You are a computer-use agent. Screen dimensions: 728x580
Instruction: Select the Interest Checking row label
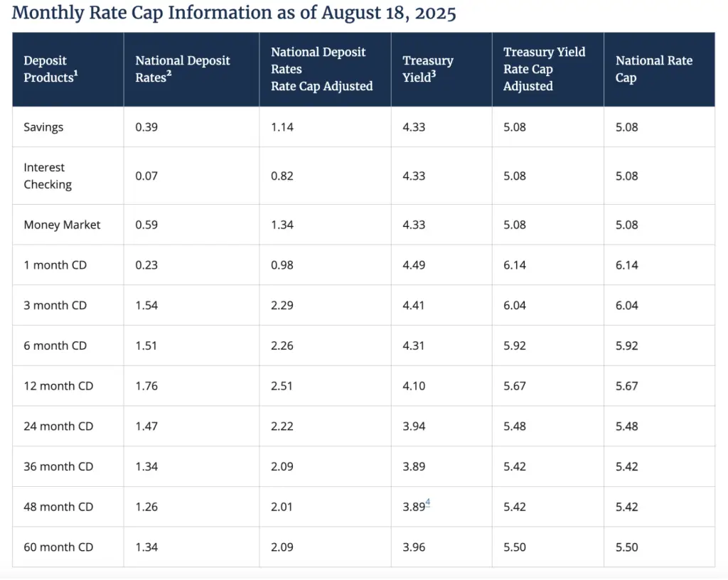pyautogui.click(x=48, y=176)
